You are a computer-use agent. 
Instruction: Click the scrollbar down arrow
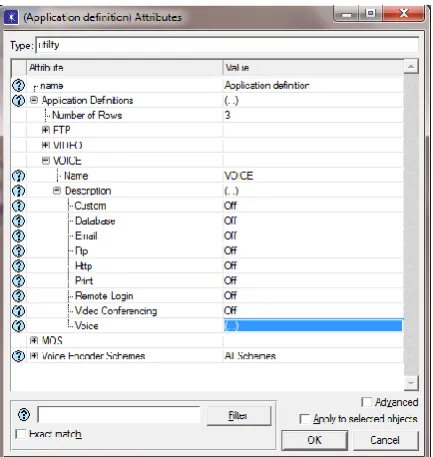coord(411,383)
